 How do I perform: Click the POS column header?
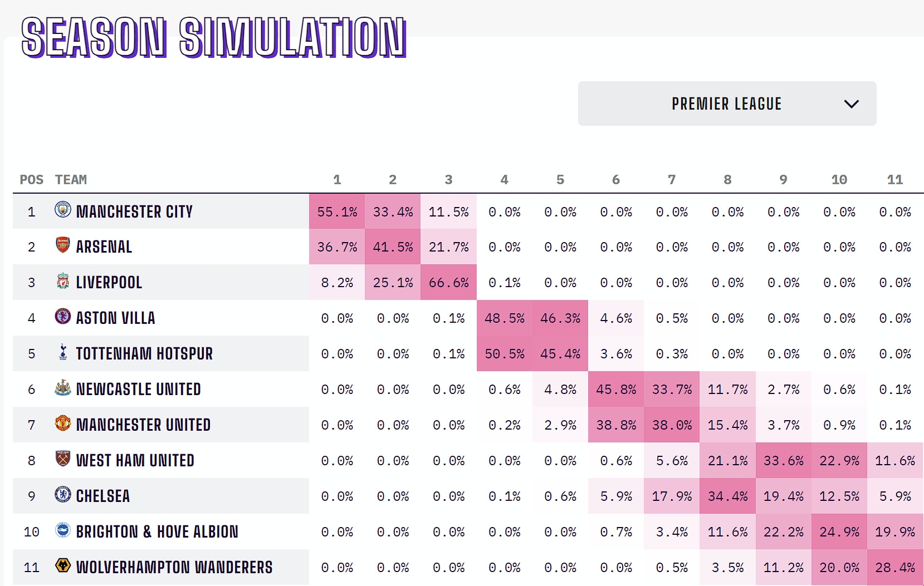coord(31,180)
